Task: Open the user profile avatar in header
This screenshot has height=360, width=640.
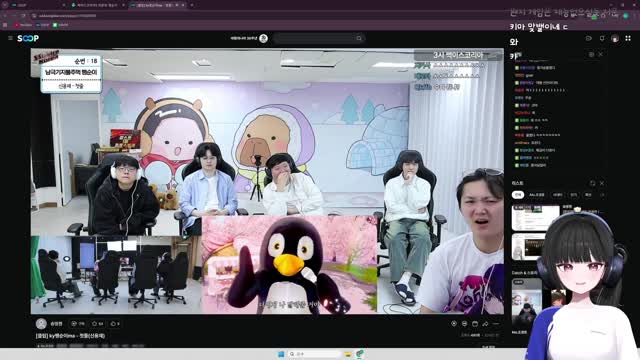Action: pos(615,38)
